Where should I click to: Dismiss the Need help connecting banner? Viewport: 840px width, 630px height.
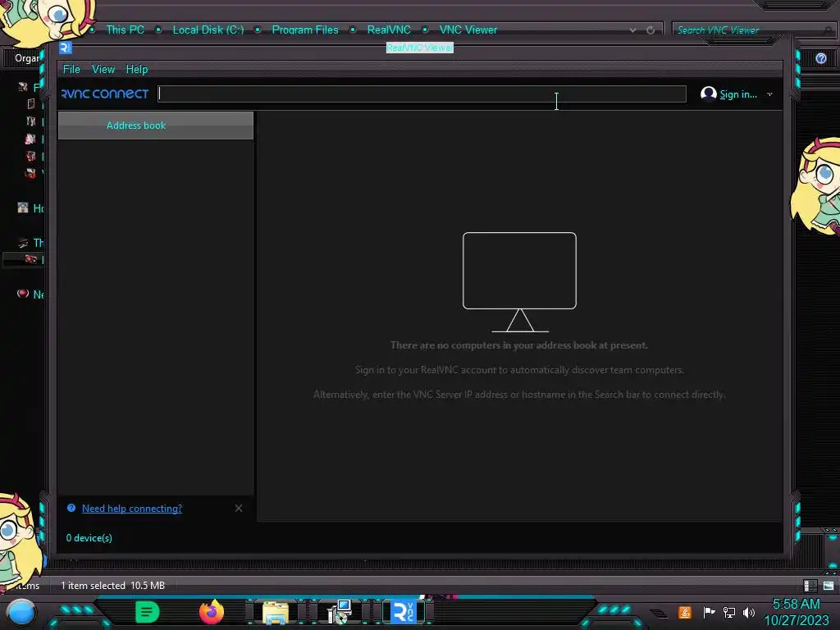pos(239,508)
